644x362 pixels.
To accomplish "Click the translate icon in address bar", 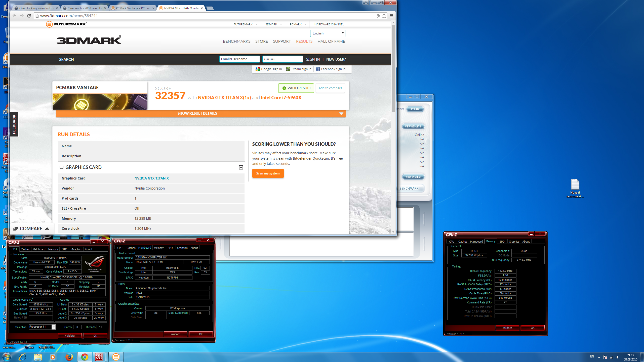I will click(378, 16).
